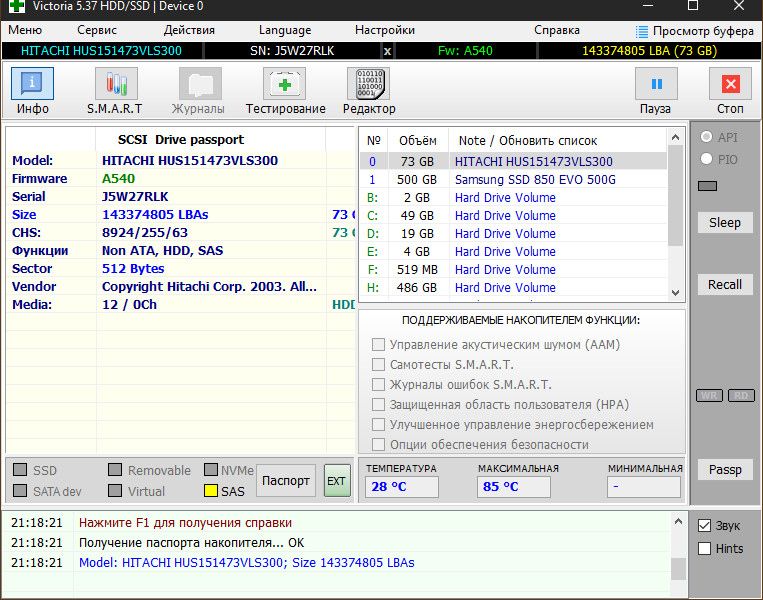Click the Note / Обновить список header
Screen dimensions: 763x600
527,141
